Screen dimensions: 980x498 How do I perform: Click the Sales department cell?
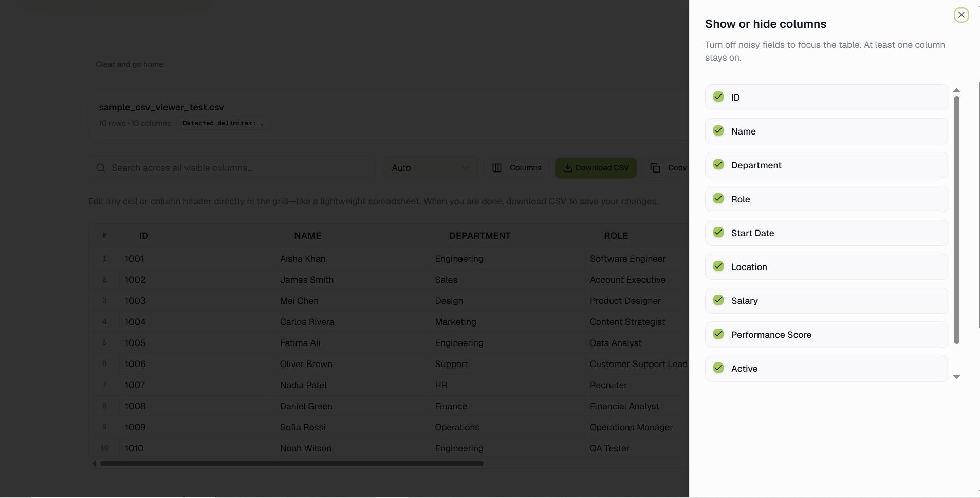point(507,280)
